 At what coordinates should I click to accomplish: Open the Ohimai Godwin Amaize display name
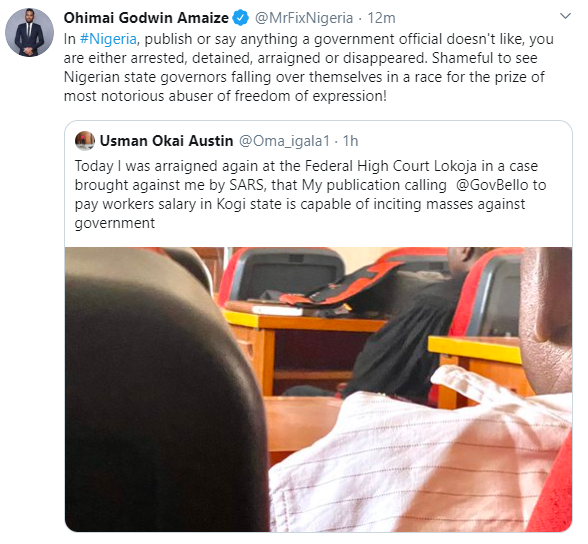[146, 18]
